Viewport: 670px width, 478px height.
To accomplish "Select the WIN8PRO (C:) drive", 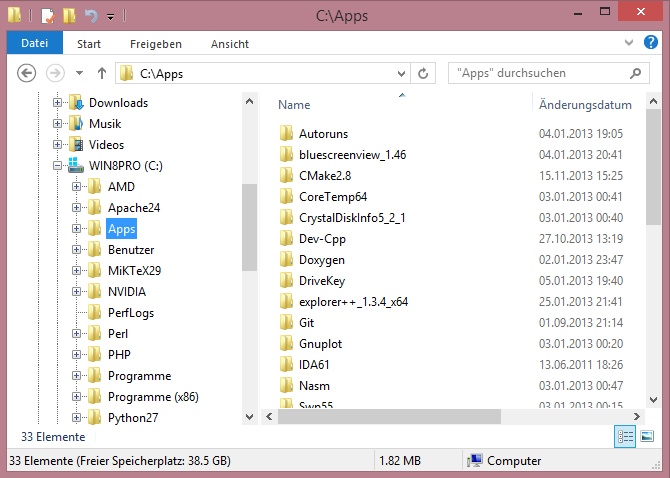I will click(126, 166).
